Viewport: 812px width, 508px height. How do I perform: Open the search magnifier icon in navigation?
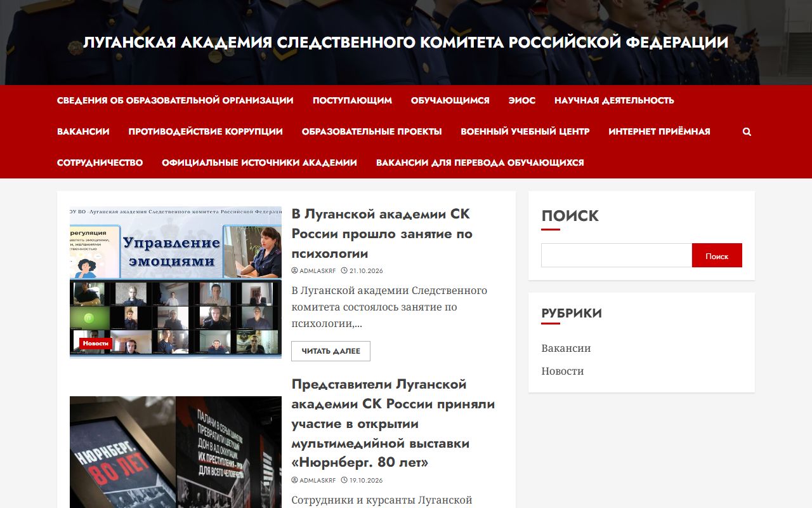pyautogui.click(x=747, y=131)
